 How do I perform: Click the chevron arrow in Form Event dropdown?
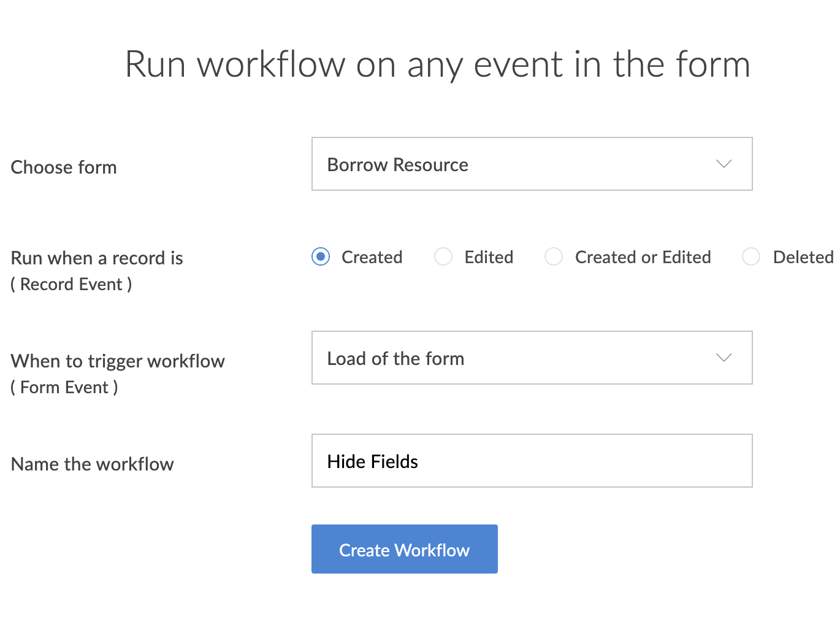(724, 358)
